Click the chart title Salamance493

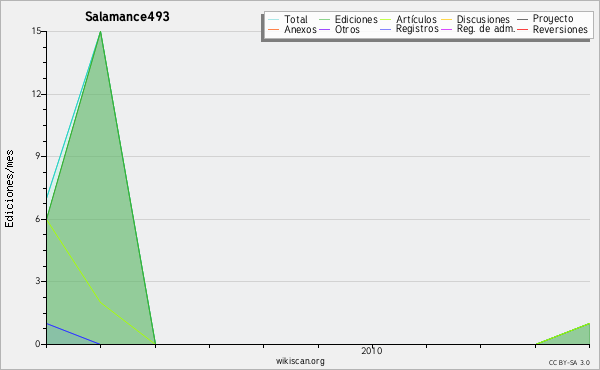[x=127, y=17]
